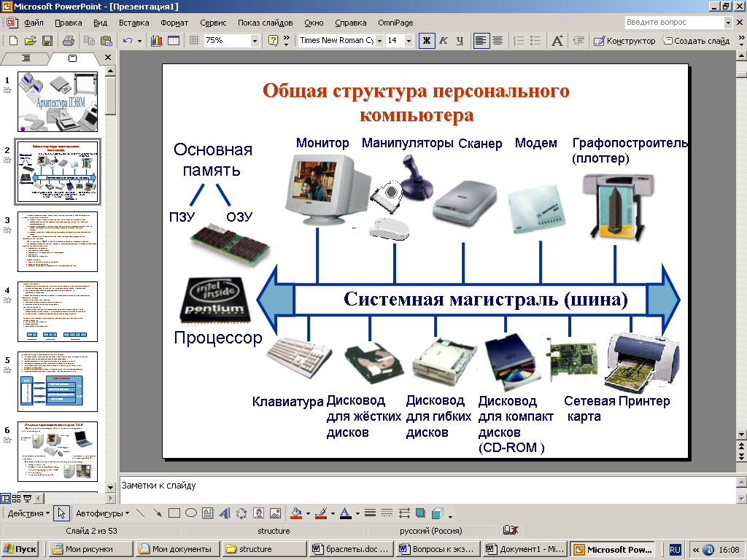The width and height of the screenshot is (747, 560).
Task: Select the Line drawing tool
Action: tap(140, 513)
